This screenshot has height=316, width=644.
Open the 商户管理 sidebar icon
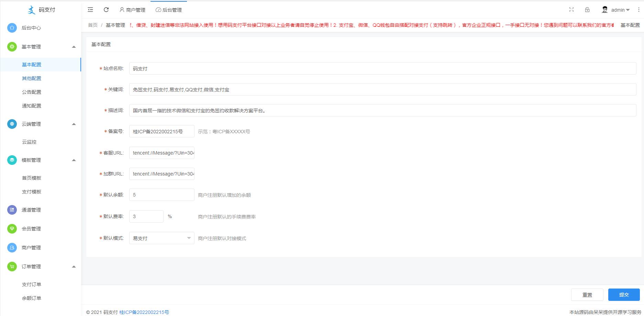coord(12,248)
